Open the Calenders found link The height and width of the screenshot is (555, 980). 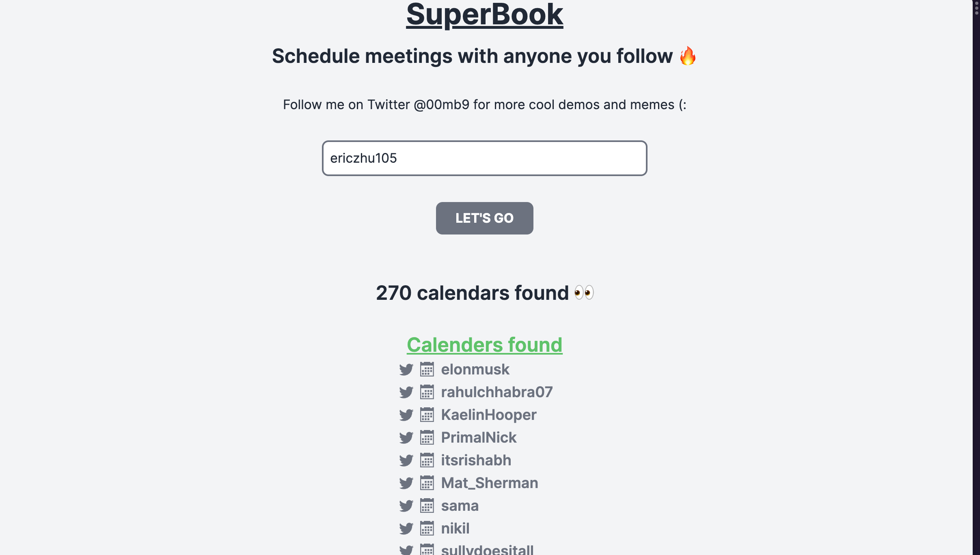484,345
